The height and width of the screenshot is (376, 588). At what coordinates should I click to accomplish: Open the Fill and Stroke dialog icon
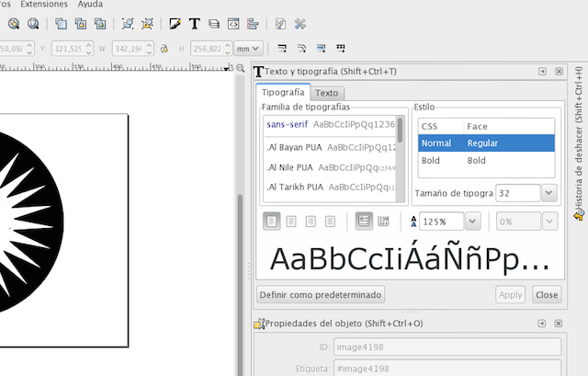[175, 24]
